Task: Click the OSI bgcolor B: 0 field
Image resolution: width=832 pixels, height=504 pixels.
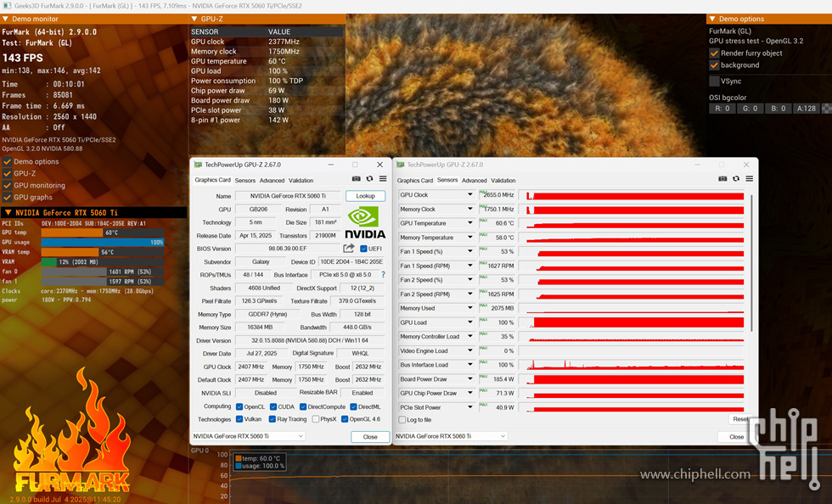Action: (x=778, y=109)
